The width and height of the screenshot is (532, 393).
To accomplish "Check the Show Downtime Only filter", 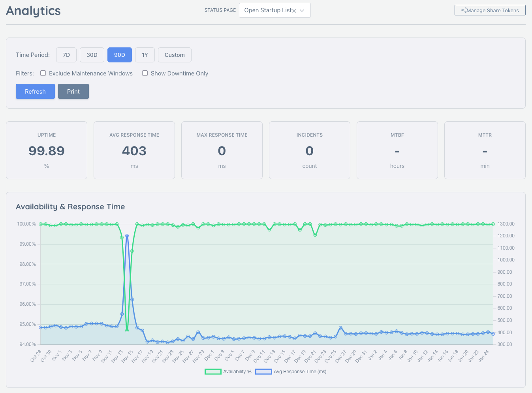I will pyautogui.click(x=145, y=73).
